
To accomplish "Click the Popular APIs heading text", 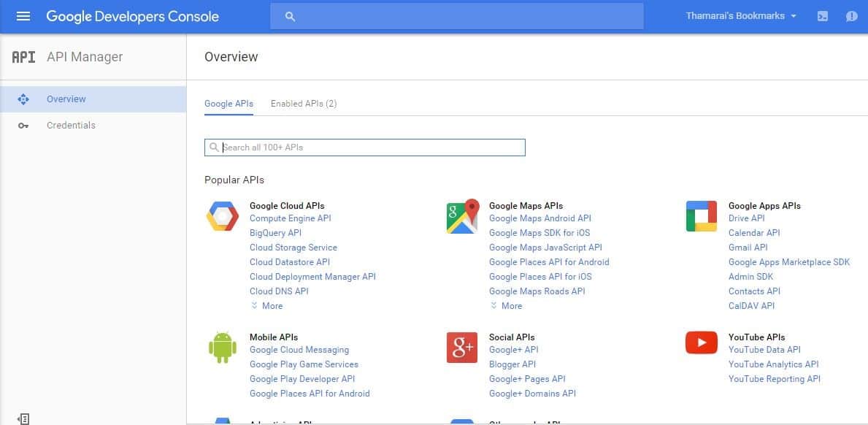I will pos(234,180).
